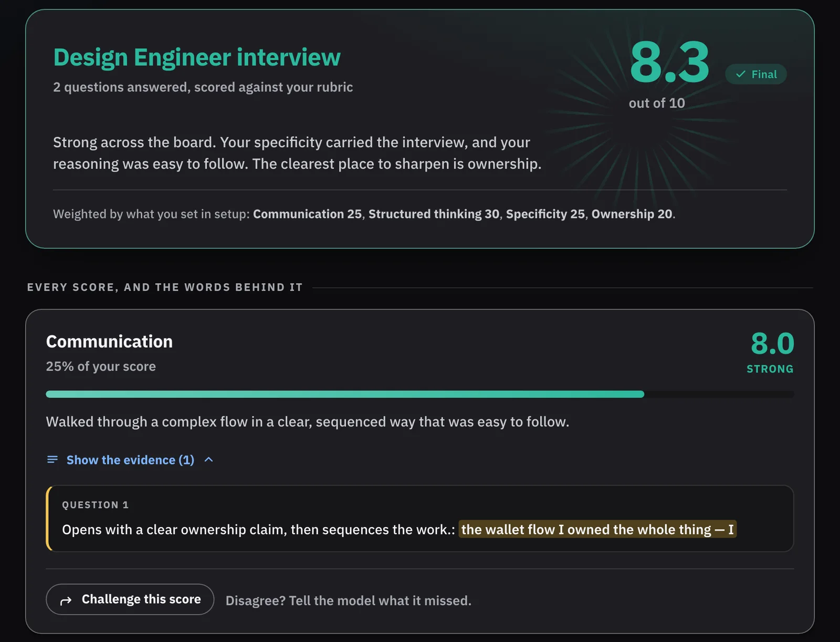The image size is (840, 642).
Task: Click the Communication 8.0 score value
Action: point(772,344)
